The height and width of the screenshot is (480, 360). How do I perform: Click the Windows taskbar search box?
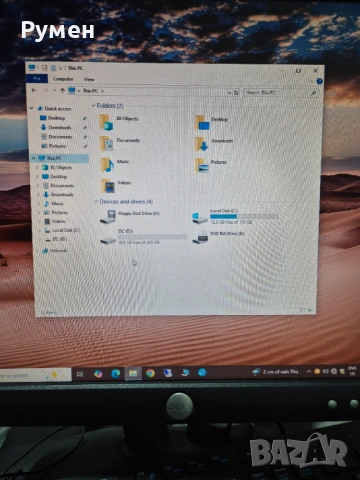pyautogui.click(x=35, y=375)
